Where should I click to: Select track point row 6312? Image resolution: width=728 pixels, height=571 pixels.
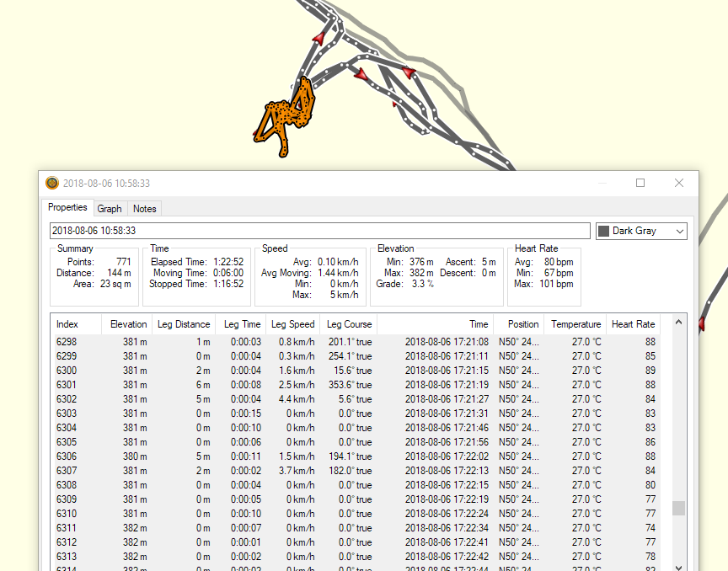(356, 542)
